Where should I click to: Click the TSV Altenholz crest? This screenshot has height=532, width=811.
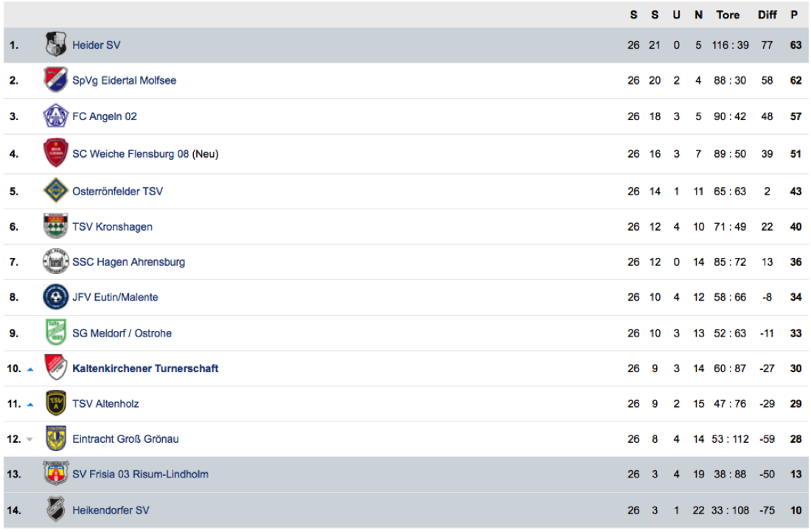point(55,403)
